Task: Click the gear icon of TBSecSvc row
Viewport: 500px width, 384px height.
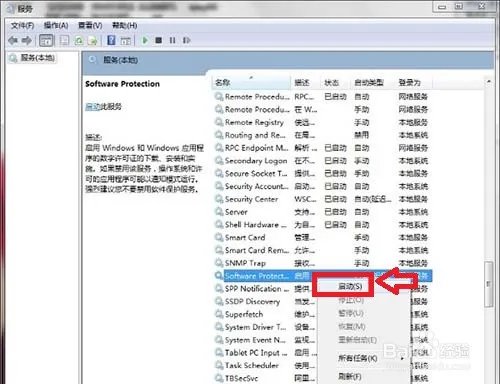Action: (x=219, y=378)
